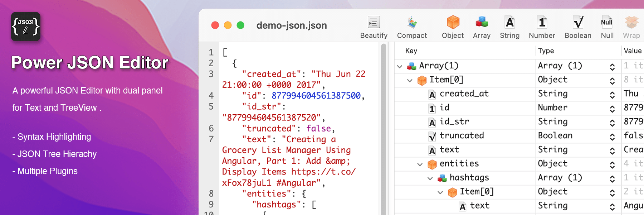Click the cube icon beside first Item[0]
Screen dimensions: 644x215
coord(422,80)
